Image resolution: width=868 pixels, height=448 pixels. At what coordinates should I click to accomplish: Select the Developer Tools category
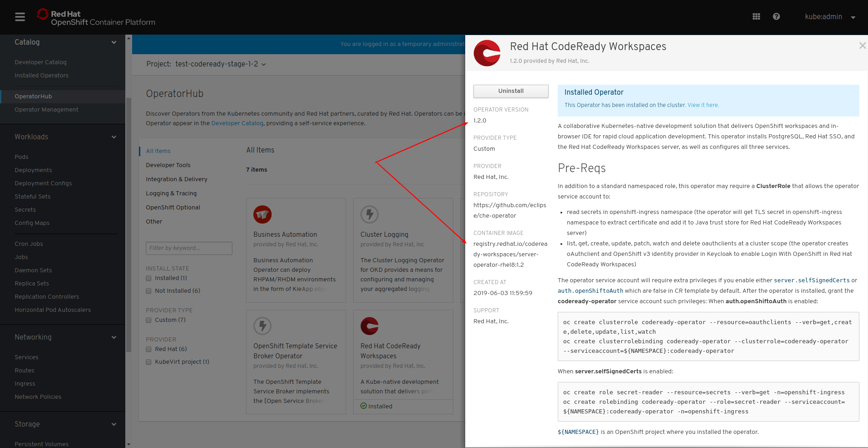coord(168,165)
